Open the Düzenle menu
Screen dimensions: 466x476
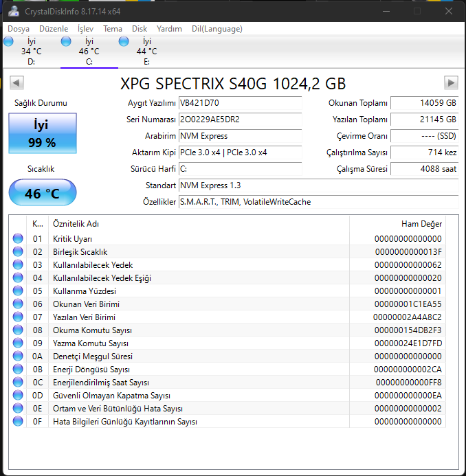[54, 29]
